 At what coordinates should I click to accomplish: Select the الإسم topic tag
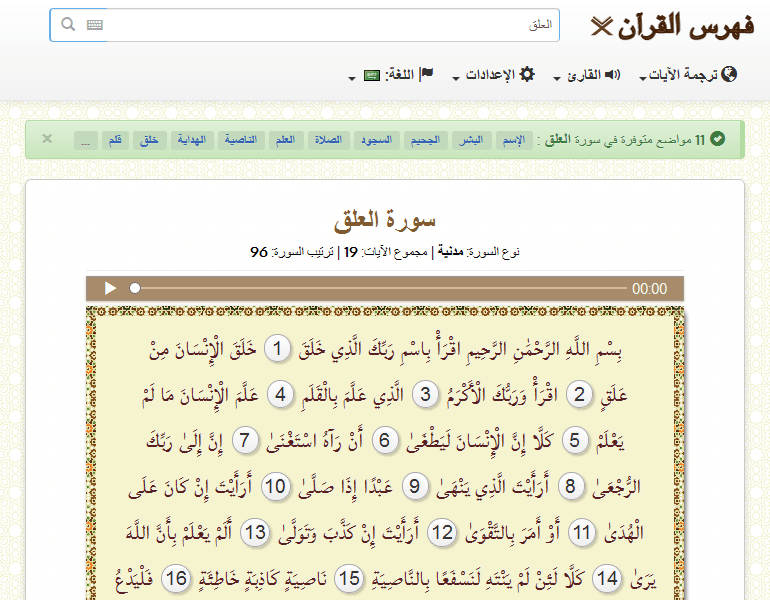tap(514, 140)
